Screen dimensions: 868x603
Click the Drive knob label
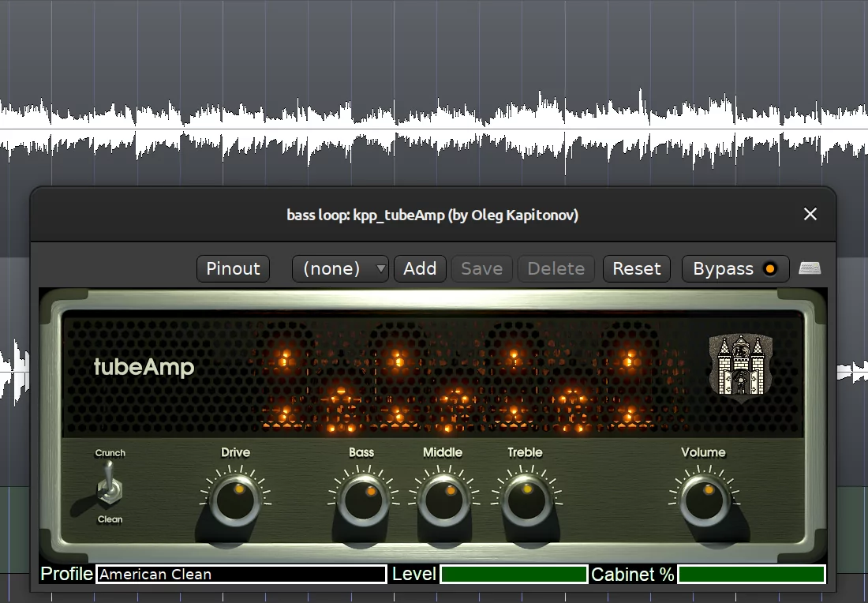tap(235, 452)
